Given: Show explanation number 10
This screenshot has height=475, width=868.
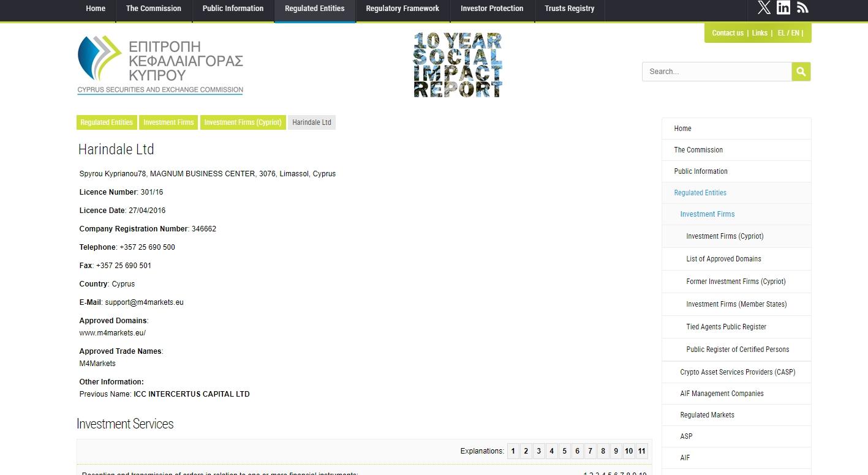Looking at the screenshot, I should 629,451.
